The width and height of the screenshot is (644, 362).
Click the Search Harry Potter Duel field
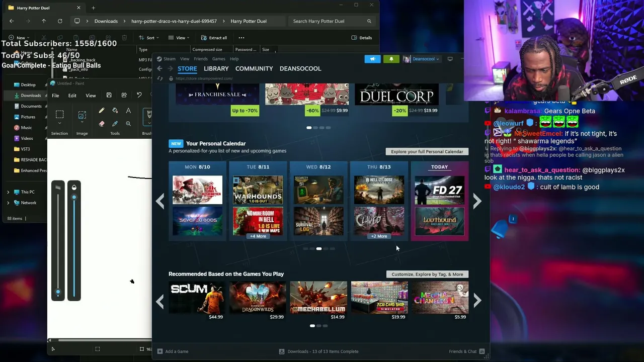click(x=332, y=21)
